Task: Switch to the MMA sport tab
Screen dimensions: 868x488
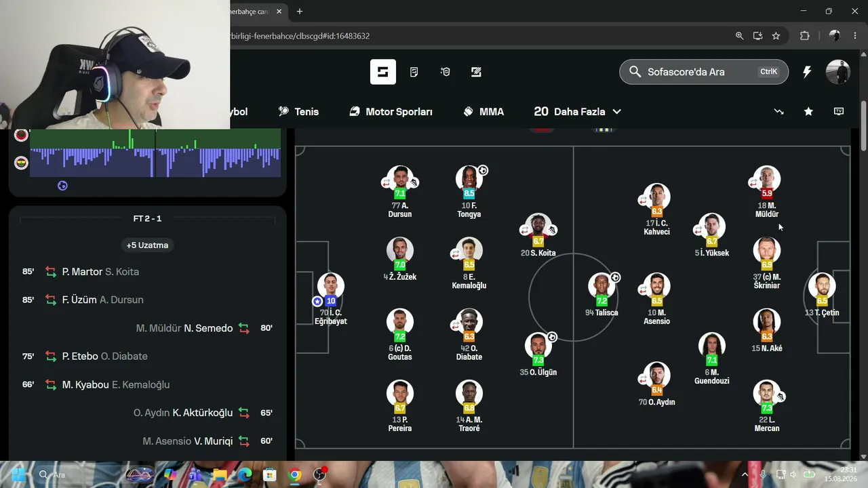Action: 484,112
